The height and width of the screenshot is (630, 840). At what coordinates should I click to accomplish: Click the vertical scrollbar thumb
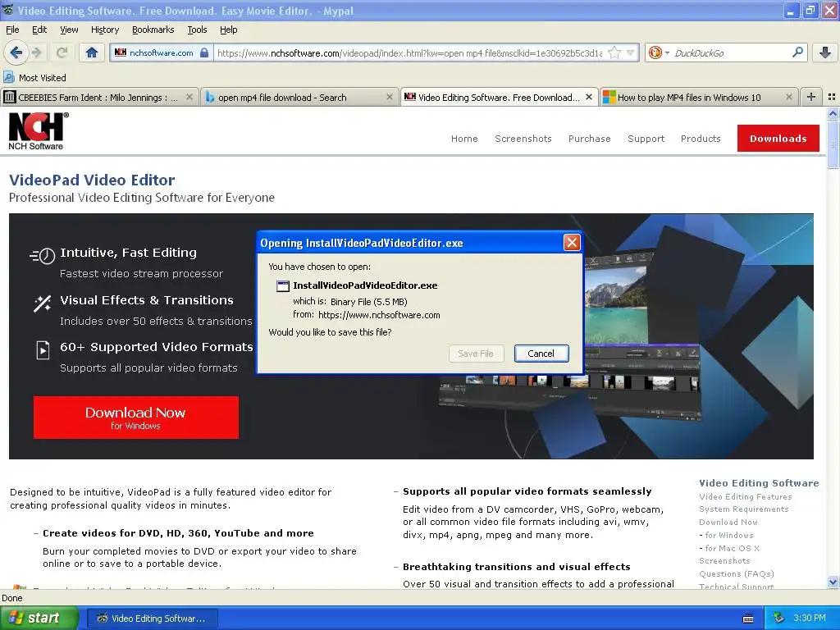(x=833, y=144)
